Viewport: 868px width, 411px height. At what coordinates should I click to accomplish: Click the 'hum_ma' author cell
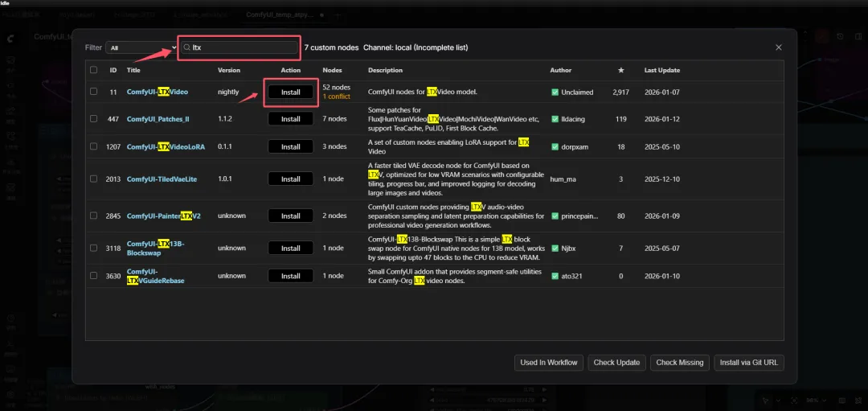click(x=563, y=179)
